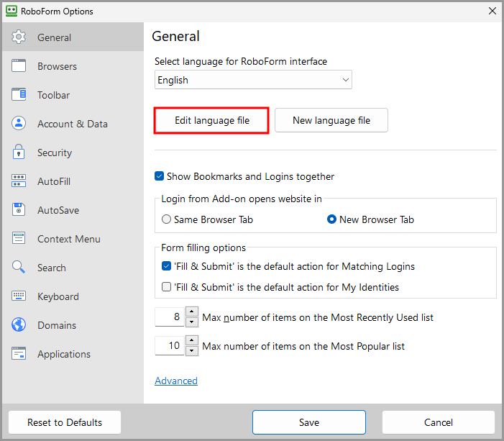The height and width of the screenshot is (441, 504).
Task: Open the General settings page
Action: (x=73, y=37)
